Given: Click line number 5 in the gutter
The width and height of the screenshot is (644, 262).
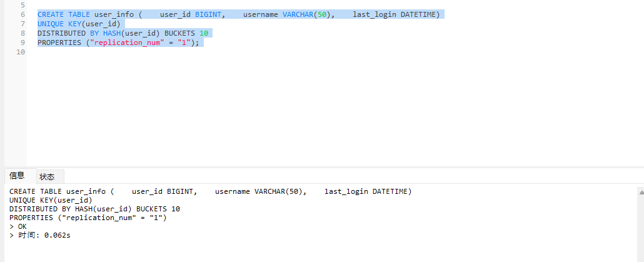Looking at the screenshot, I should click(x=23, y=5).
